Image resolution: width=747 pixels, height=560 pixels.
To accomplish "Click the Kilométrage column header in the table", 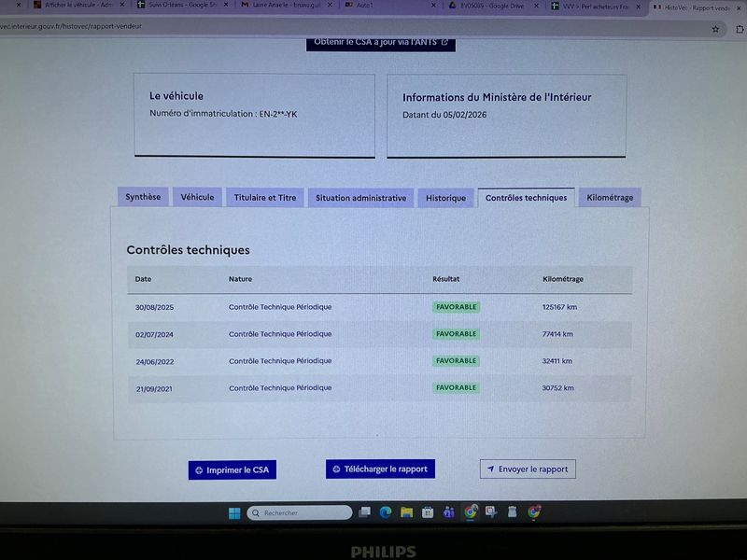I will (x=563, y=279).
